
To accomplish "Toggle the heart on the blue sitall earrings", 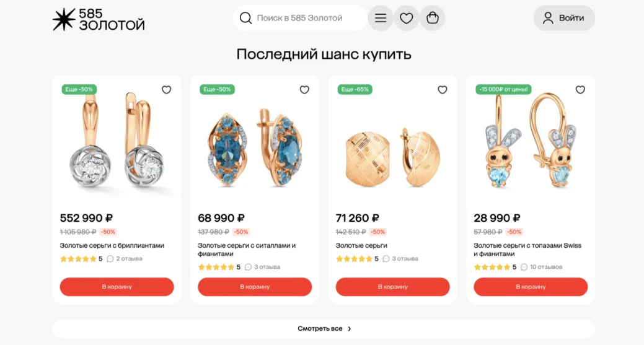I will coord(304,90).
